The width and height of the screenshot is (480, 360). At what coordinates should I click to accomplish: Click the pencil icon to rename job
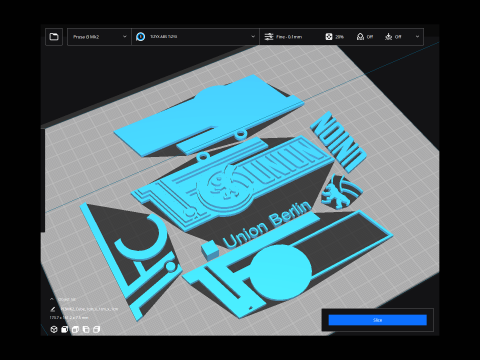tap(53, 309)
